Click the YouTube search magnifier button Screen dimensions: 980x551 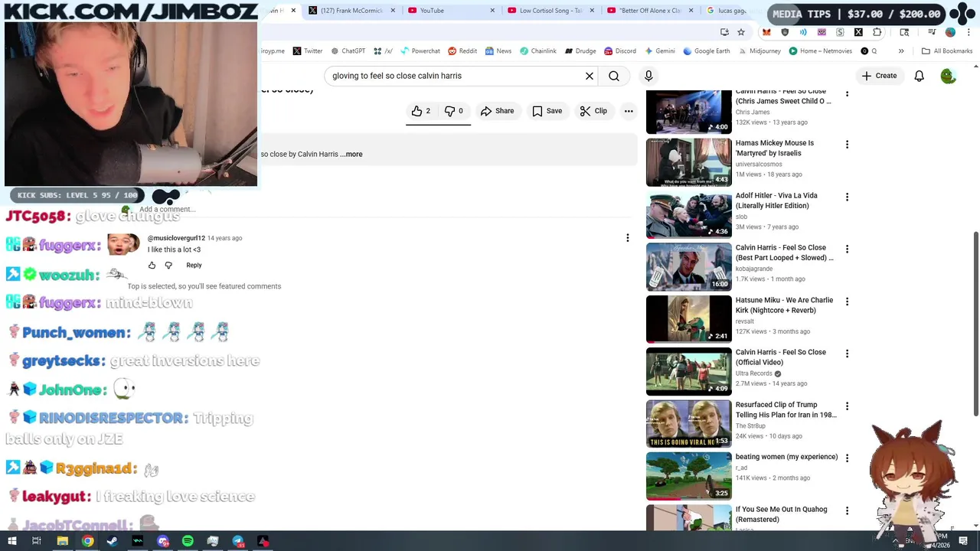point(614,76)
